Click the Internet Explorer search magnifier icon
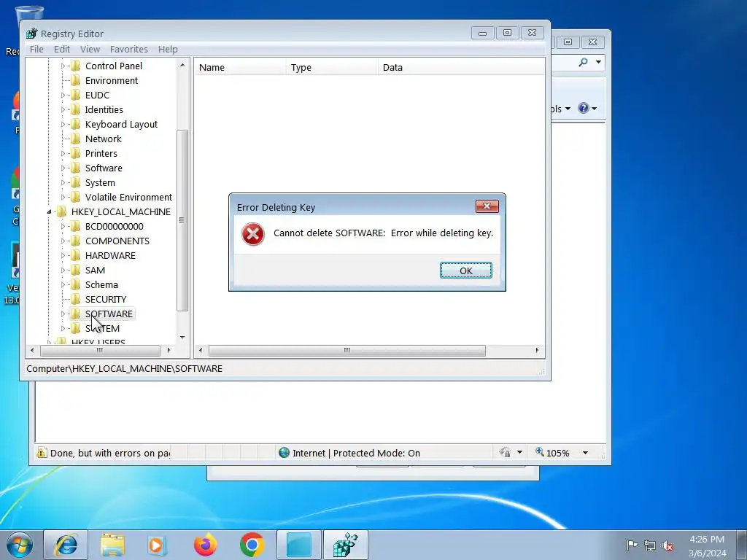This screenshot has height=560, width=747. [x=583, y=62]
